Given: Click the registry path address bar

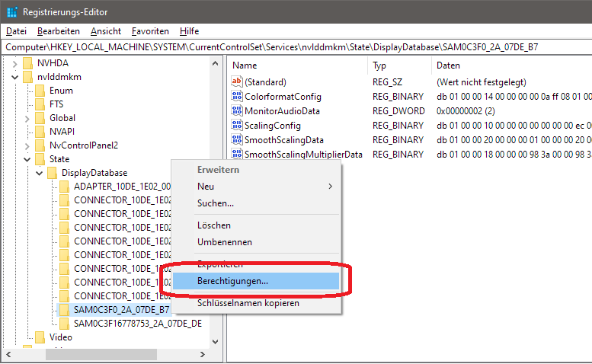Looking at the screenshot, I should (x=296, y=47).
